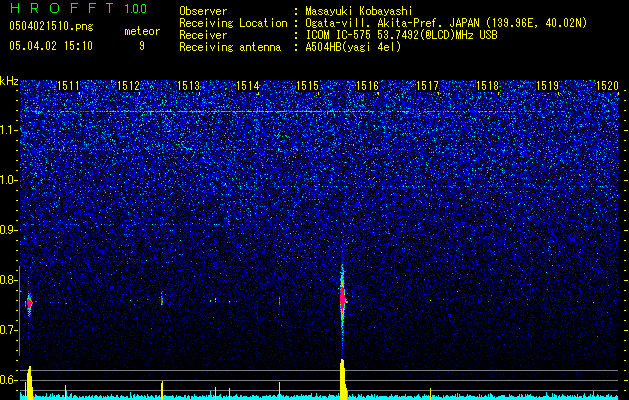Click time marker 1515 on the time axis
This screenshot has width=629, height=400.
307,86
